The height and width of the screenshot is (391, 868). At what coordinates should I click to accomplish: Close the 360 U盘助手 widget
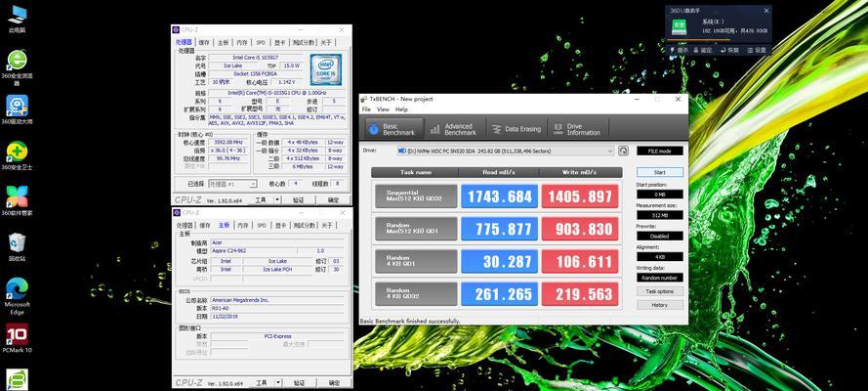click(x=766, y=11)
